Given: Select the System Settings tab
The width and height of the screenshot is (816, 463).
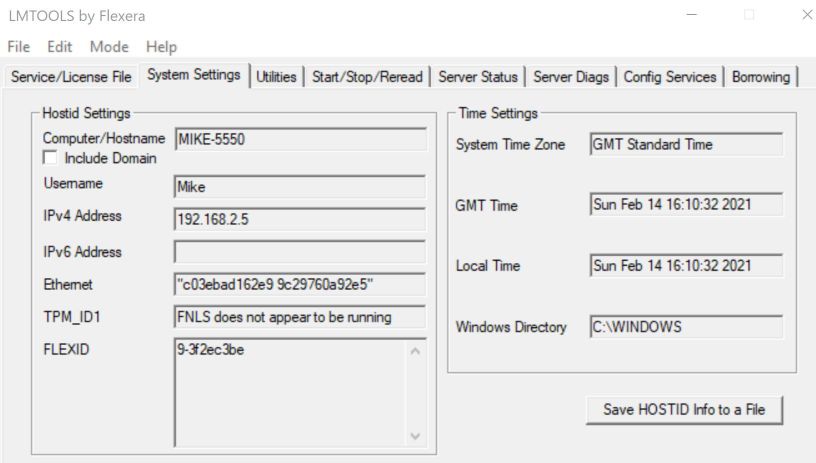Looking at the screenshot, I should click(194, 75).
